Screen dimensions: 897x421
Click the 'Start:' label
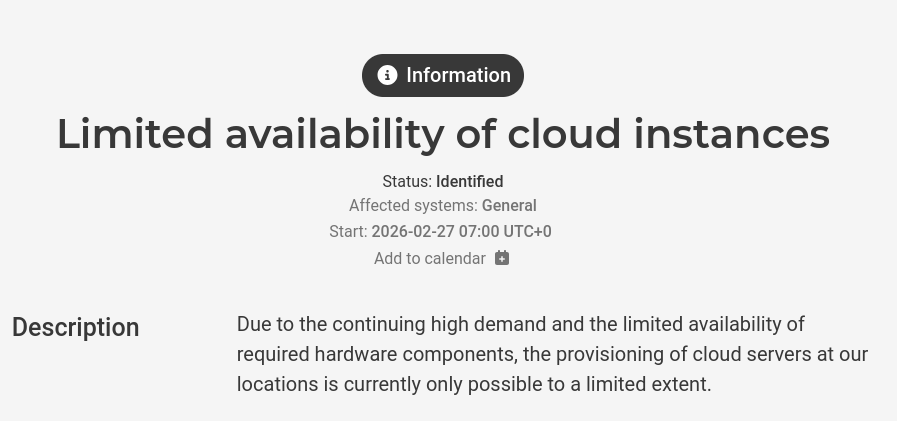pyautogui.click(x=348, y=232)
